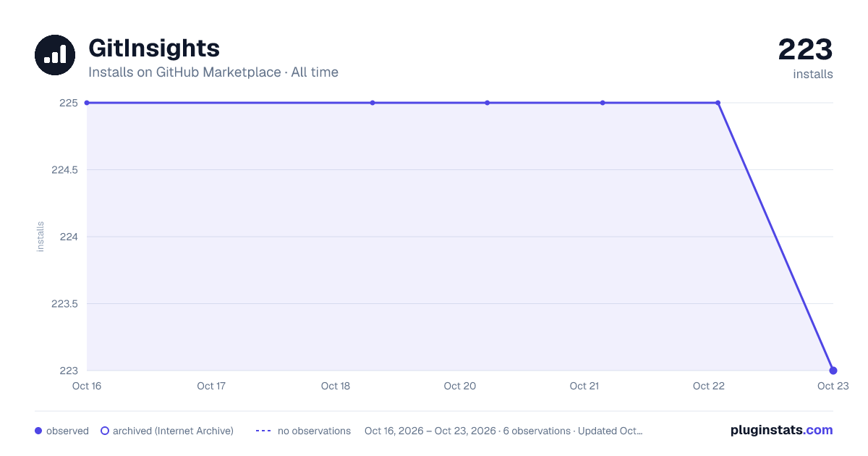Click the data point at Oct 16

[x=87, y=103]
